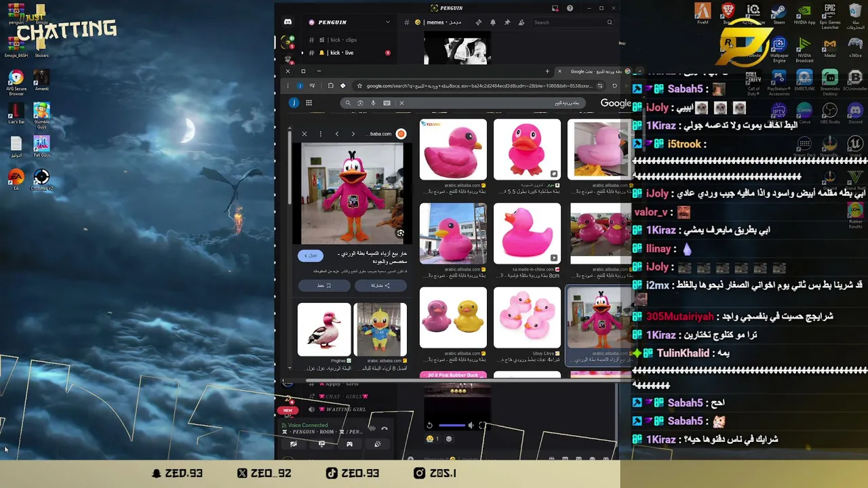The width and height of the screenshot is (868, 488).
Task: Open notification settings bell in Discord header
Action: 492,22
